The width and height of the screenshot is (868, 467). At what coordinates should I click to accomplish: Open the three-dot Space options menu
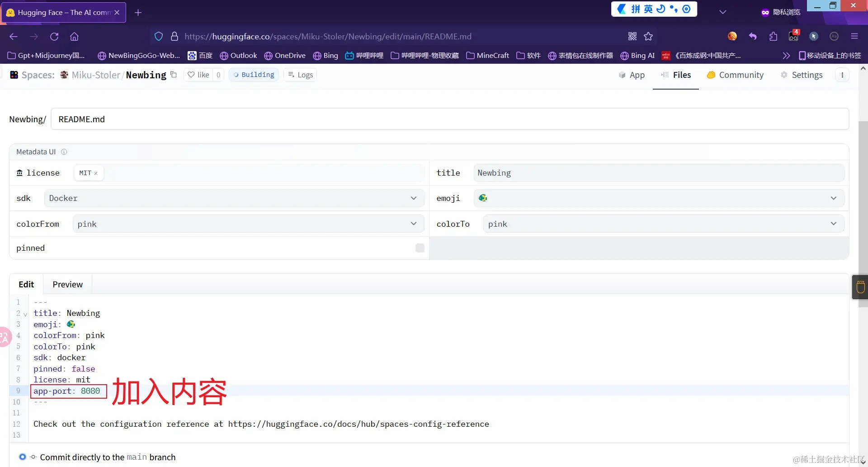point(842,75)
